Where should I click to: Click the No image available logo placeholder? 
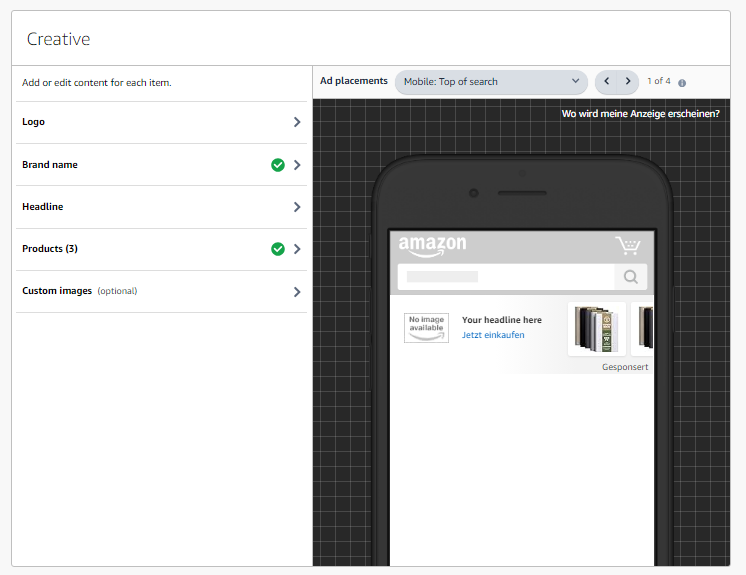coord(426,328)
